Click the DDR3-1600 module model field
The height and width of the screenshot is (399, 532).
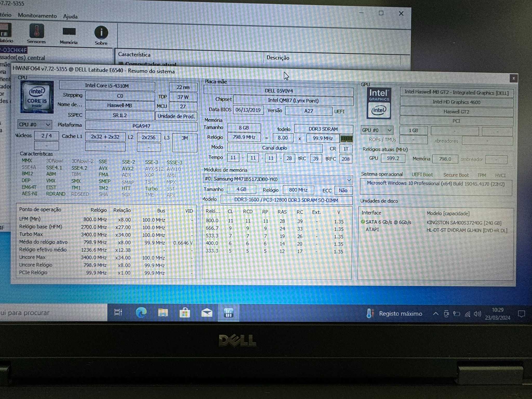point(286,200)
